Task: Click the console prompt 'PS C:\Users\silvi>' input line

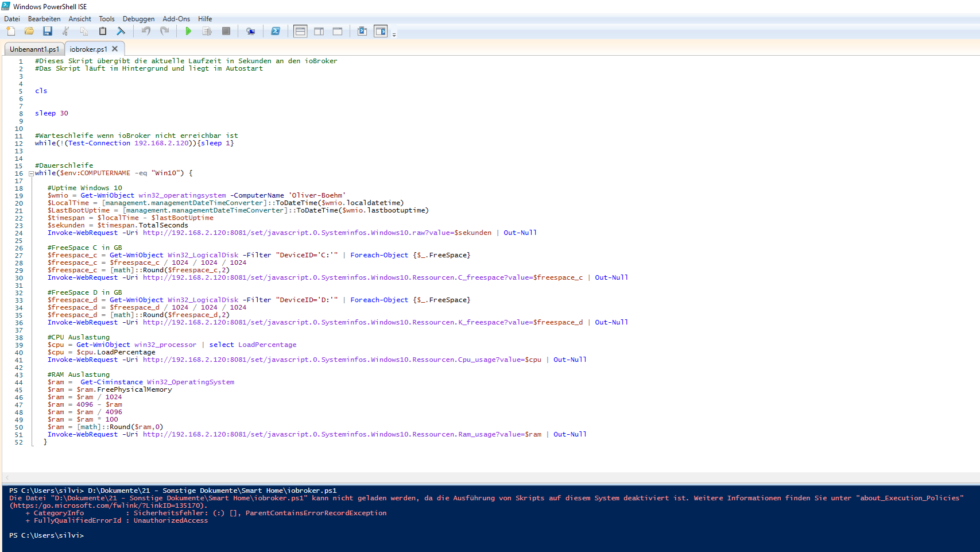Action: click(47, 535)
